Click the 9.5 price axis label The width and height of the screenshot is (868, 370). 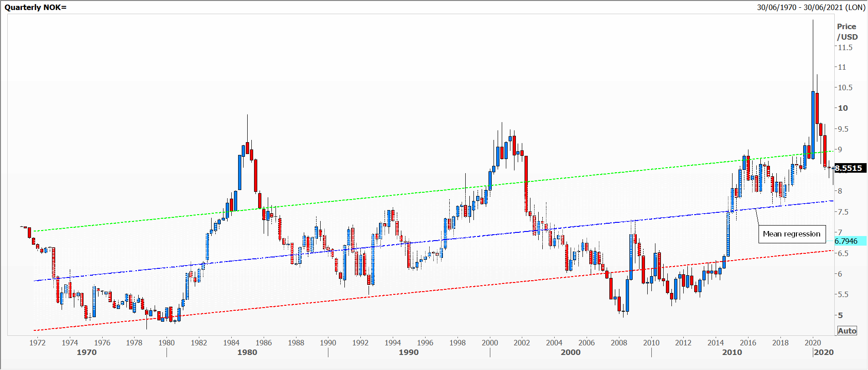[843, 129]
